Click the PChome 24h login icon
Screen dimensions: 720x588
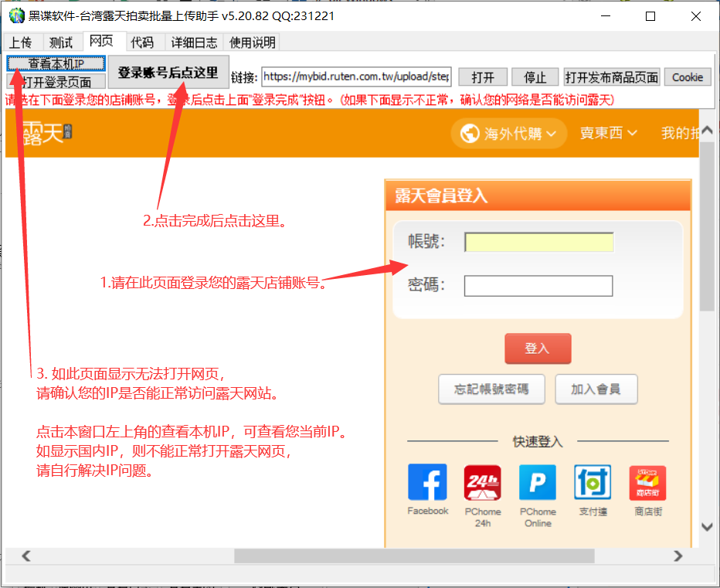482,482
